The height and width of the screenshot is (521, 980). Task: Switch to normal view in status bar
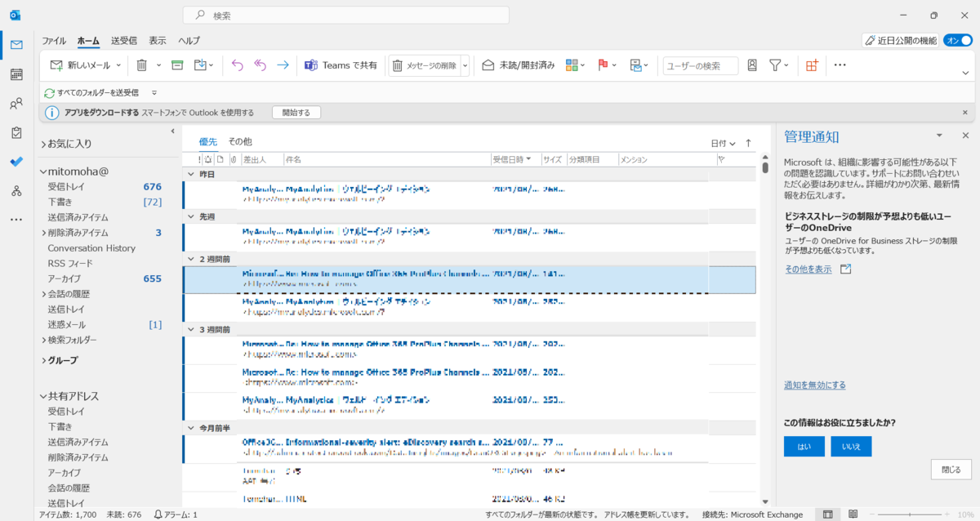[827, 514]
